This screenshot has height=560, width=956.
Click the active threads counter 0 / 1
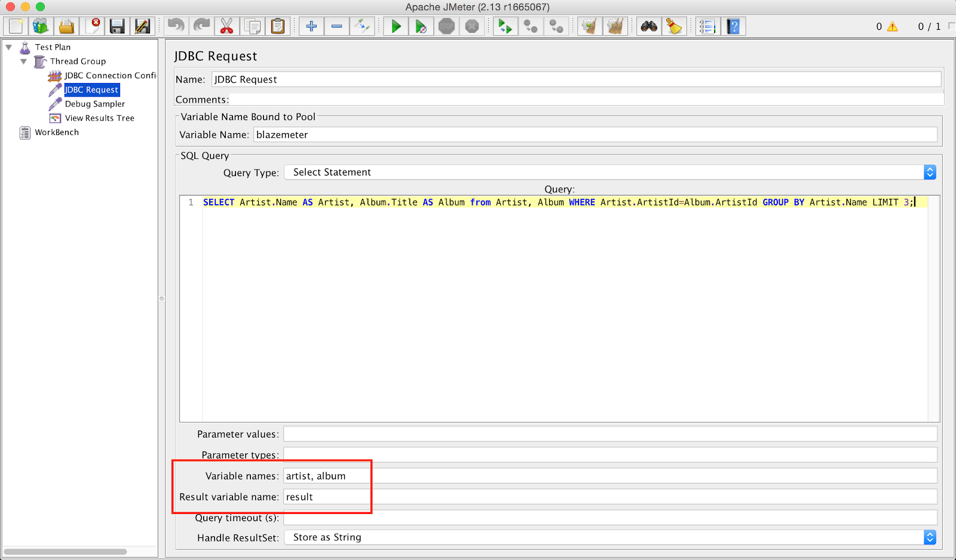coord(929,26)
